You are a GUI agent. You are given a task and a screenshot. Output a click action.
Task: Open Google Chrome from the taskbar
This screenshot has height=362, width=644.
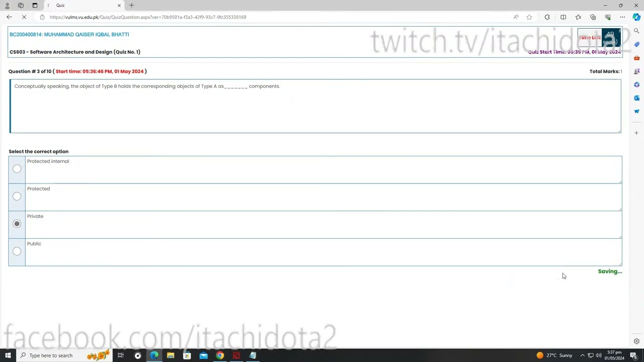click(220, 355)
